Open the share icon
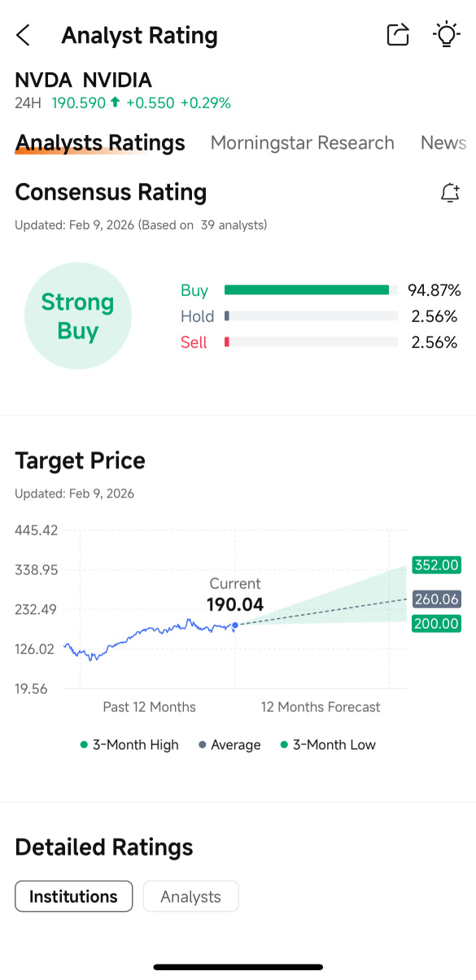Screen dimensions: 476x980 click(398, 35)
